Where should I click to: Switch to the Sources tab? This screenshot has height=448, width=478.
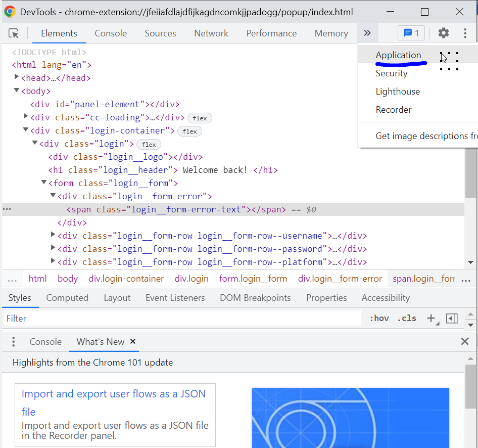[160, 33]
